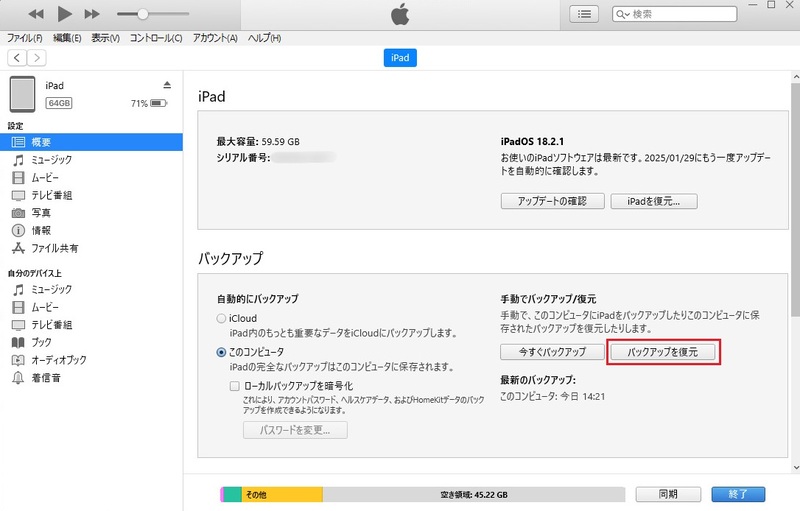
Task: Eject the iPad with eject icon
Action: (x=167, y=85)
